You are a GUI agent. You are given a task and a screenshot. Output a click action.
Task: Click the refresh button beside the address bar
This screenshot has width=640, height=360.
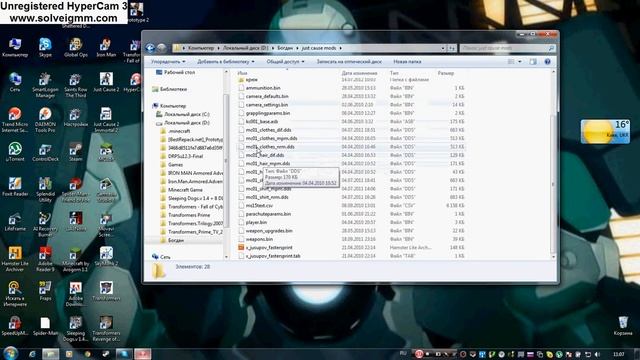click(452, 48)
